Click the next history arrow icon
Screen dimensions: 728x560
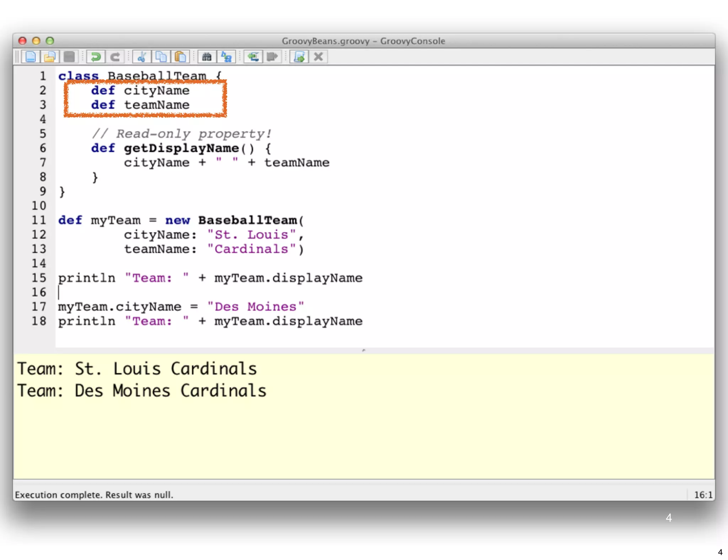[272, 57]
